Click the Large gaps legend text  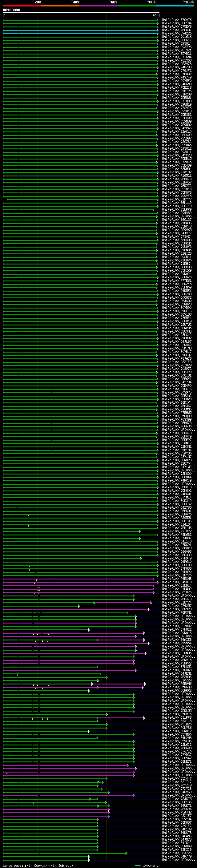38,865
